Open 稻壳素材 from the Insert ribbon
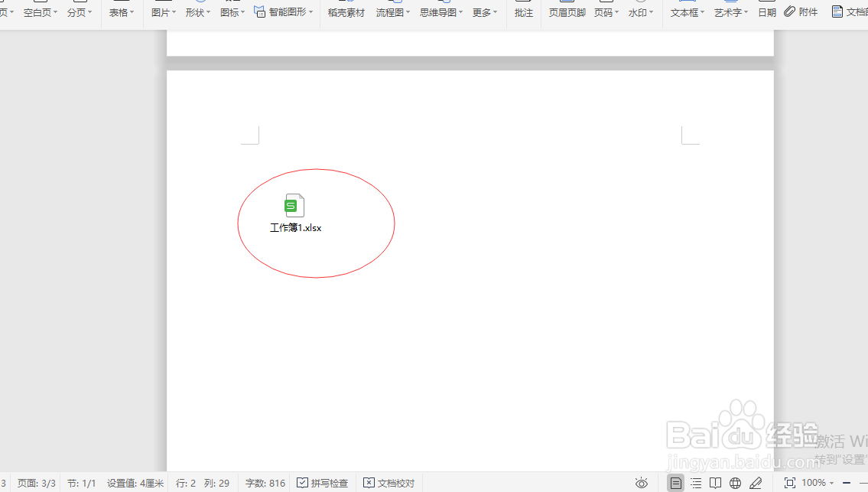Viewport: 868px width, 492px height. 346,12
